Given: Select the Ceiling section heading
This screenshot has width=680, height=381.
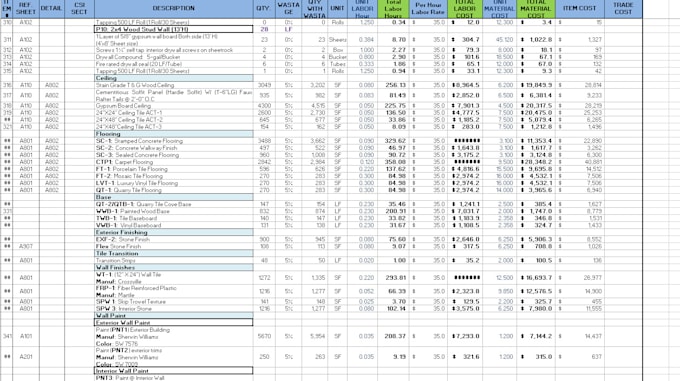Looking at the screenshot, I should tap(173, 78).
